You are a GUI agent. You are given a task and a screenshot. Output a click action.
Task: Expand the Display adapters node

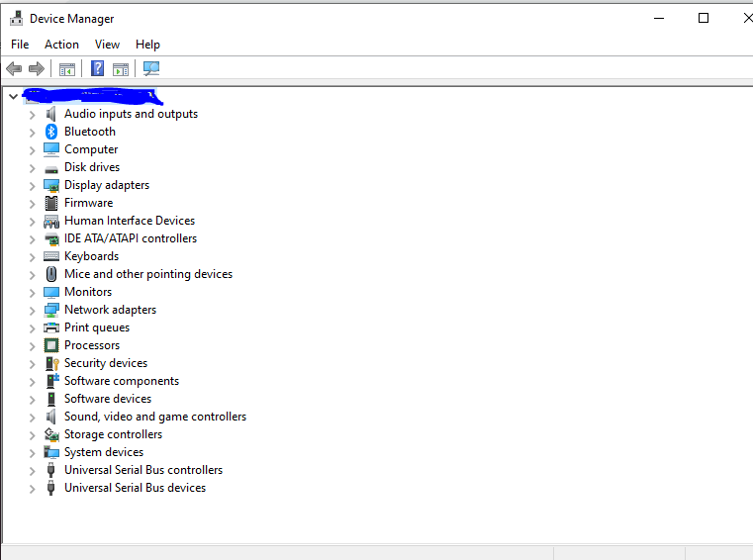pyautogui.click(x=32, y=185)
